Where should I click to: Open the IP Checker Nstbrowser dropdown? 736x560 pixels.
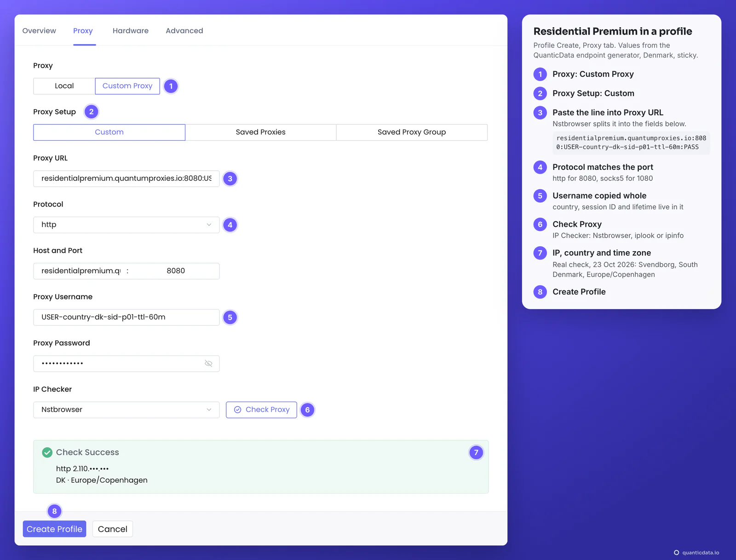(x=126, y=410)
